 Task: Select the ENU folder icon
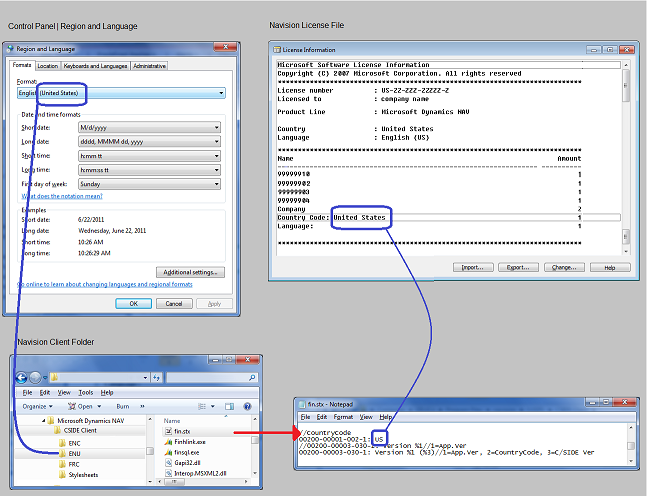click(62, 453)
